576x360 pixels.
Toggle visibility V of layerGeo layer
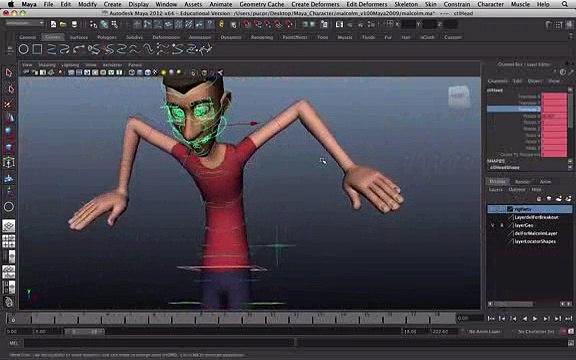coord(492,225)
